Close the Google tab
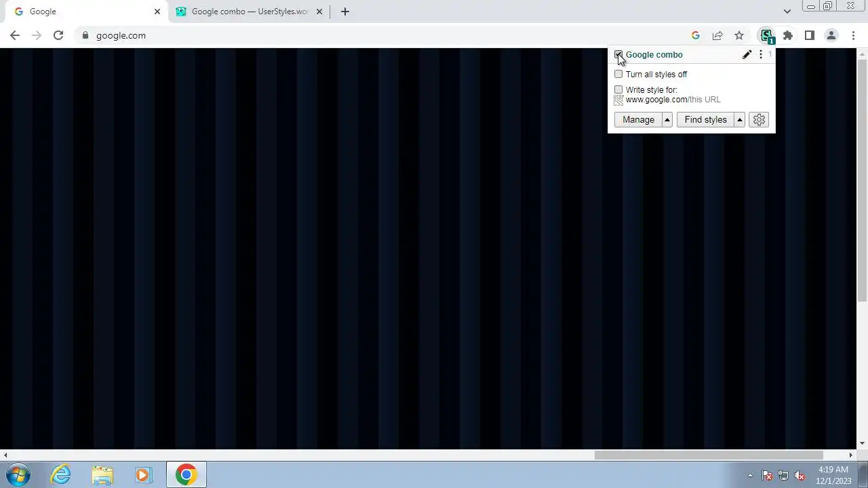This screenshot has width=868, height=488. point(157,12)
